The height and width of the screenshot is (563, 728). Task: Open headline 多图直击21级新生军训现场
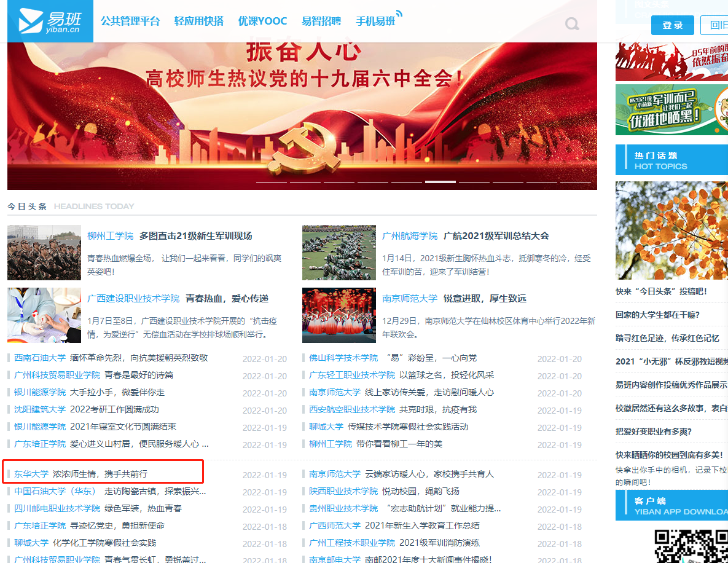[195, 236]
